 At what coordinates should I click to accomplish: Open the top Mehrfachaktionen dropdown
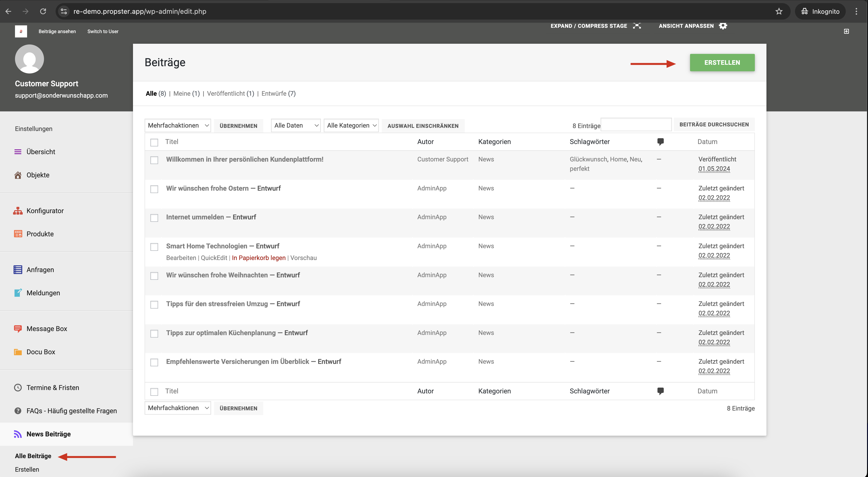[x=177, y=126]
